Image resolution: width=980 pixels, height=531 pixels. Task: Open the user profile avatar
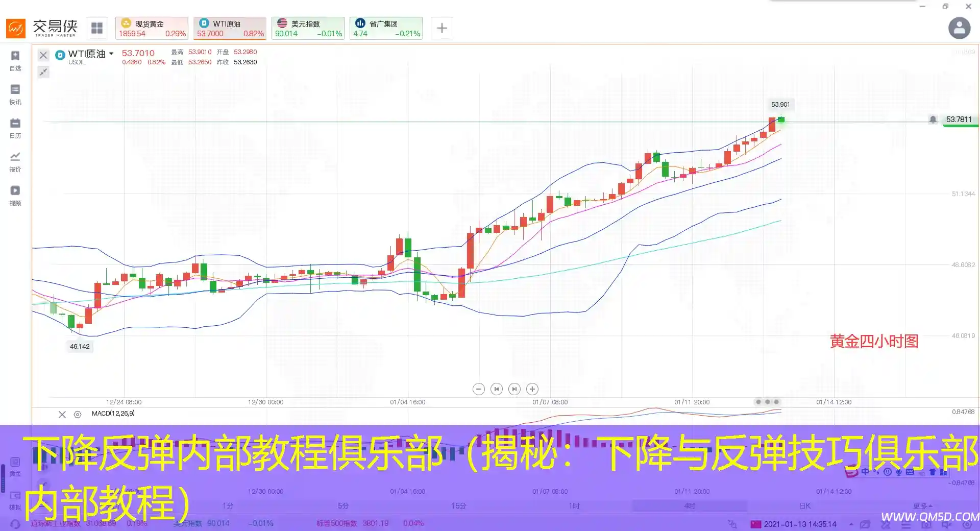pyautogui.click(x=959, y=28)
